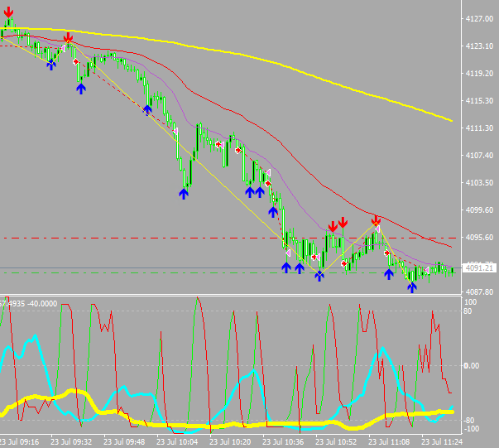Click the 80 level label on oscillator scale
Viewport: 499px width, 448px height.
click(468, 311)
